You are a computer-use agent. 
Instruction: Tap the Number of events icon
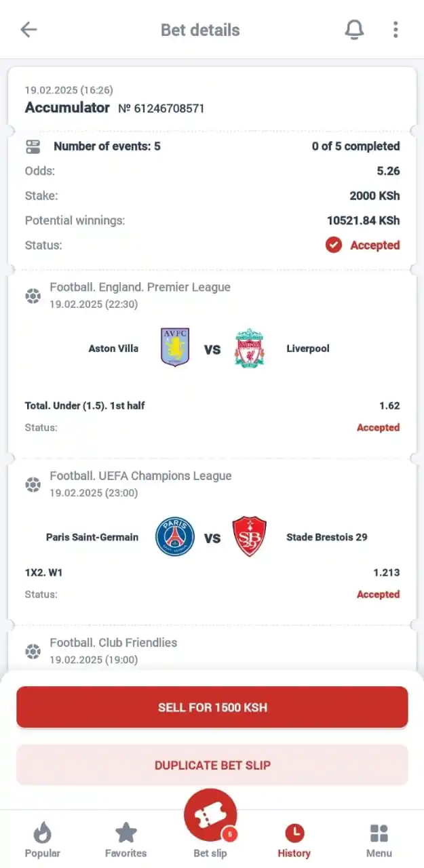click(33, 146)
